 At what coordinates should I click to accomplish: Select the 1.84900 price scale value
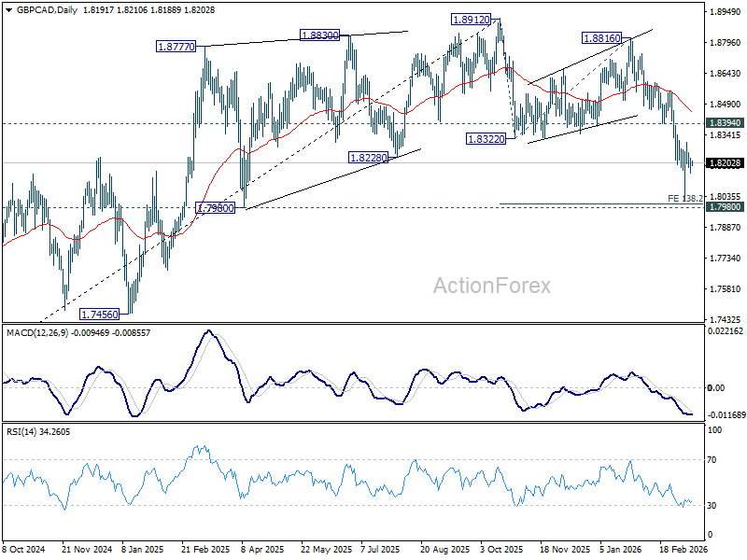(726, 105)
